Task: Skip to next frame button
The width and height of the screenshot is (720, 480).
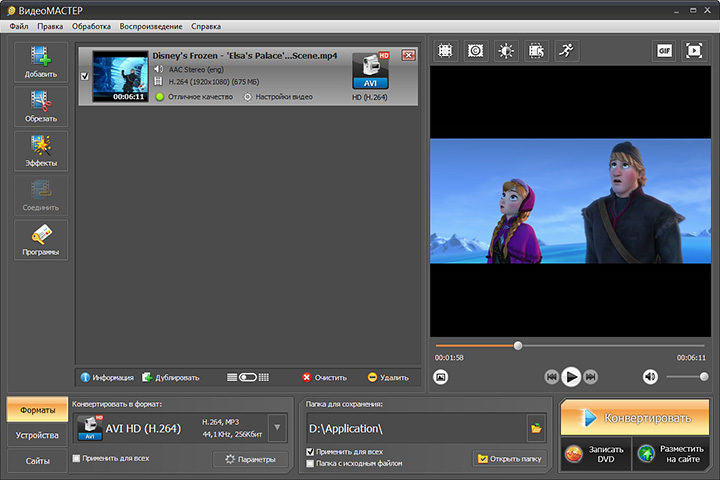Action: coord(591,377)
